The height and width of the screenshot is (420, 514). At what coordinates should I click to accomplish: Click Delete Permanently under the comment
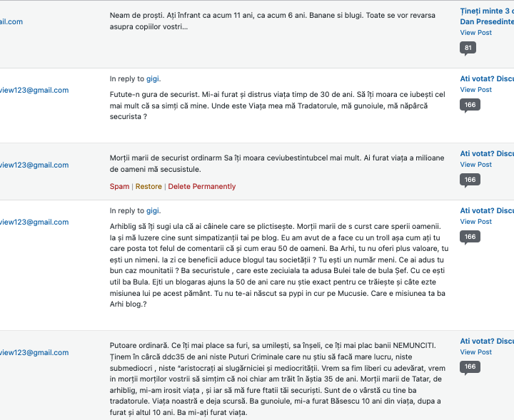(x=201, y=187)
